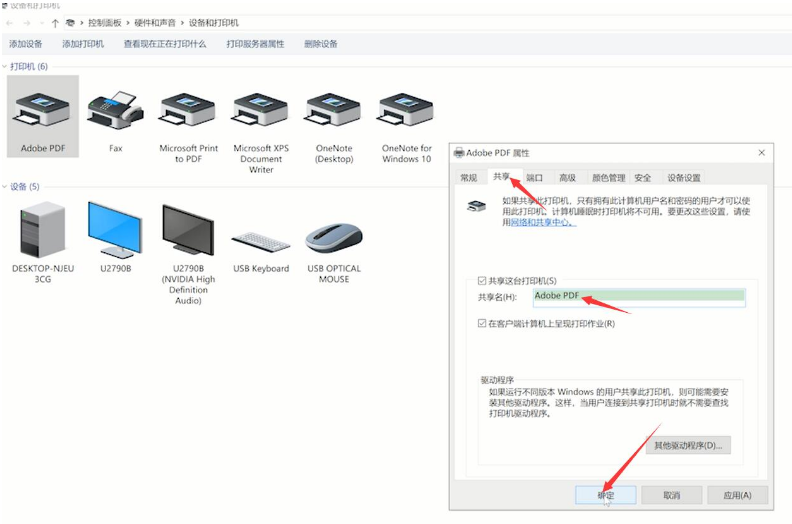The image size is (792, 524).
Task: Click the 共享名 text field
Action: [x=638, y=296]
